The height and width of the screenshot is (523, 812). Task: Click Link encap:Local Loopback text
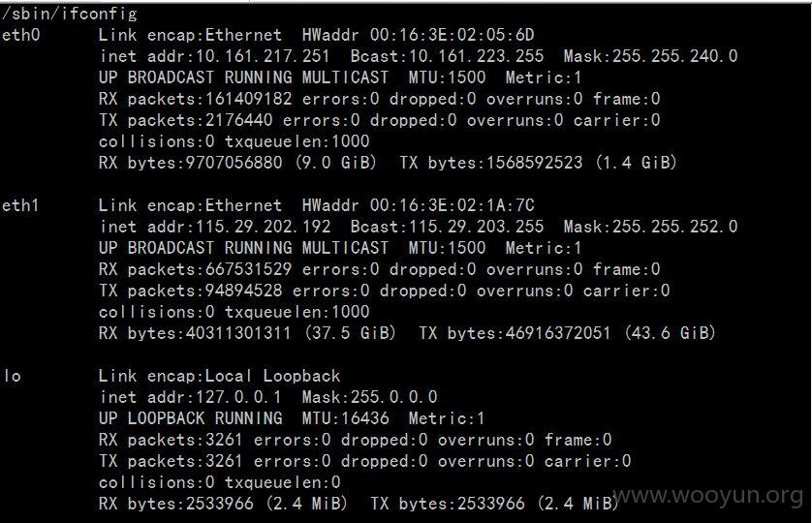coord(220,376)
